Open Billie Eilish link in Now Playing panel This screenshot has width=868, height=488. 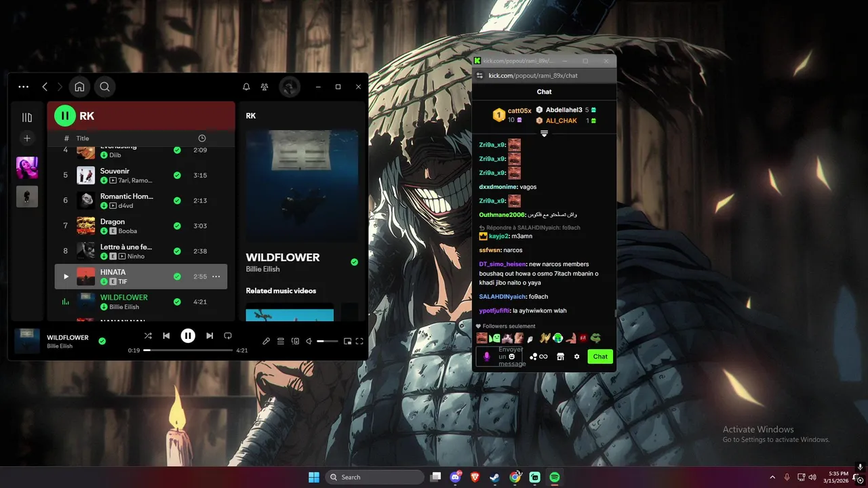(262, 269)
